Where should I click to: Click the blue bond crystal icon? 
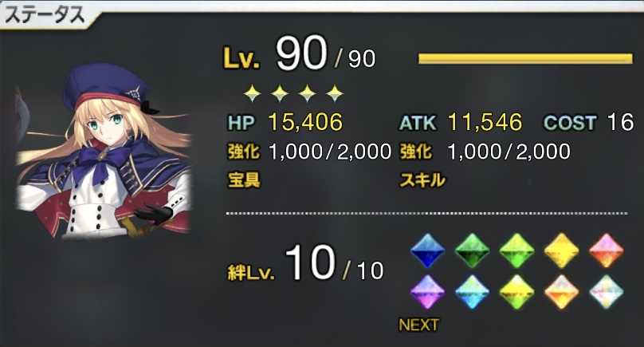tap(427, 250)
